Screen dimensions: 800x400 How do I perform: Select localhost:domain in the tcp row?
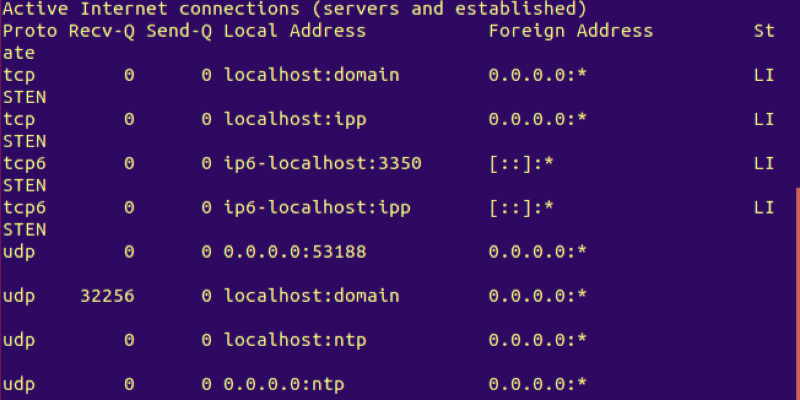tap(311, 75)
